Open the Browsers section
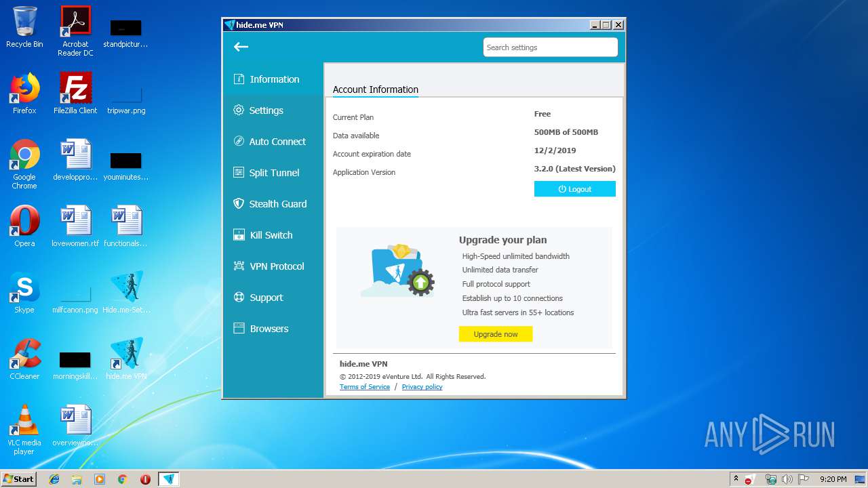Image resolution: width=868 pixels, height=488 pixels. click(x=273, y=329)
